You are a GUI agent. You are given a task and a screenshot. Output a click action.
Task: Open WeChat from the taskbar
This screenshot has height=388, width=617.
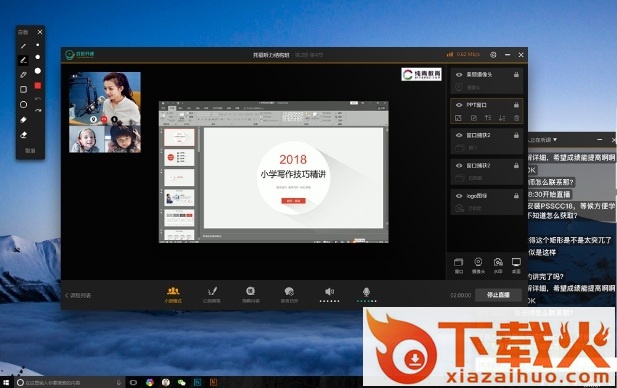pyautogui.click(x=181, y=382)
